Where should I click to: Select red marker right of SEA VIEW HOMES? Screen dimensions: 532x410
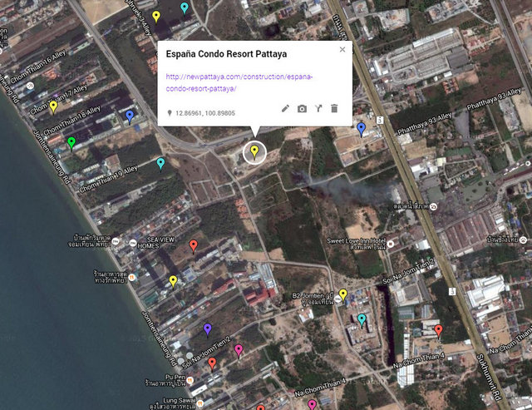(193, 246)
